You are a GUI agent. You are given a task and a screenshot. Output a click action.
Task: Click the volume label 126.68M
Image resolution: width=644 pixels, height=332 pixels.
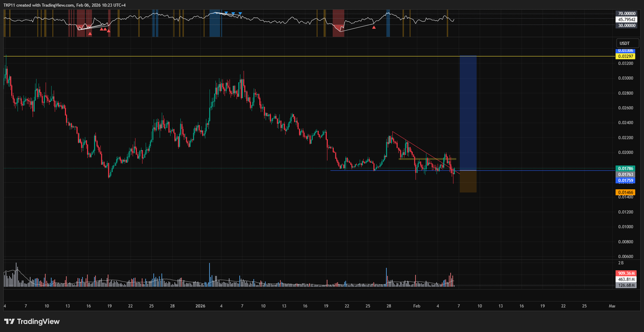[627, 285]
